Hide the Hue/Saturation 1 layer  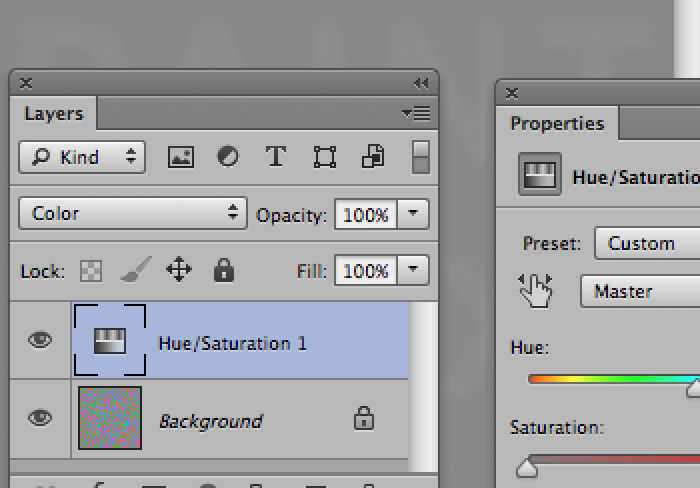(x=40, y=341)
